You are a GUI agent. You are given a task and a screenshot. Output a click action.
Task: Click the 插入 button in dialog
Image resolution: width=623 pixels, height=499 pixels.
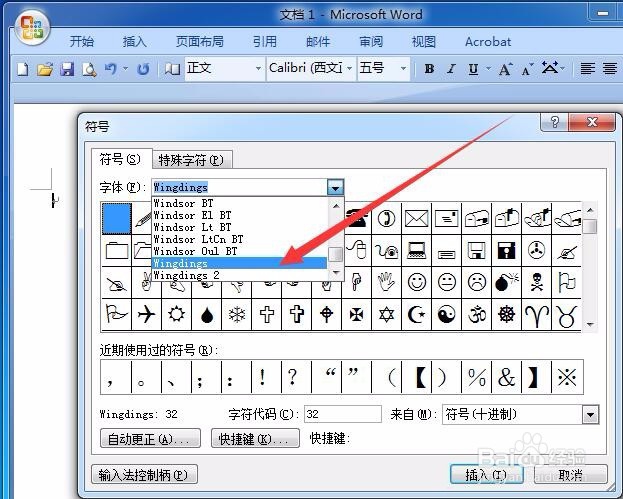tap(486, 475)
